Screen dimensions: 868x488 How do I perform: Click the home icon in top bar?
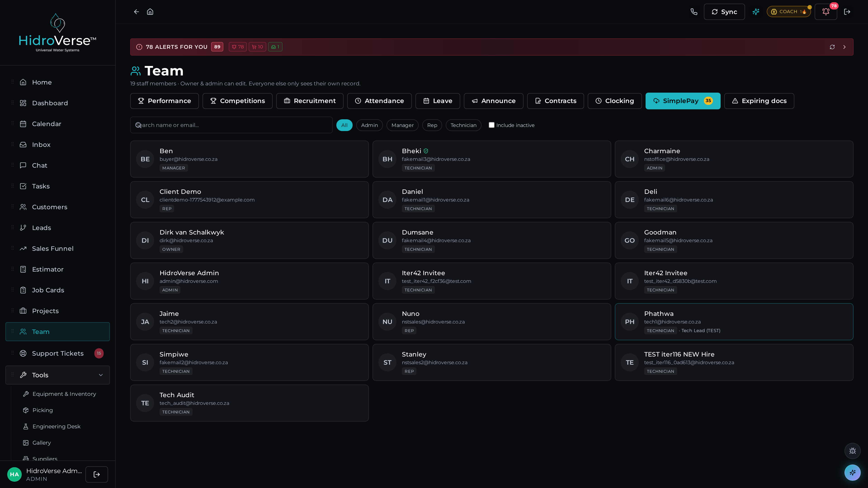[150, 12]
